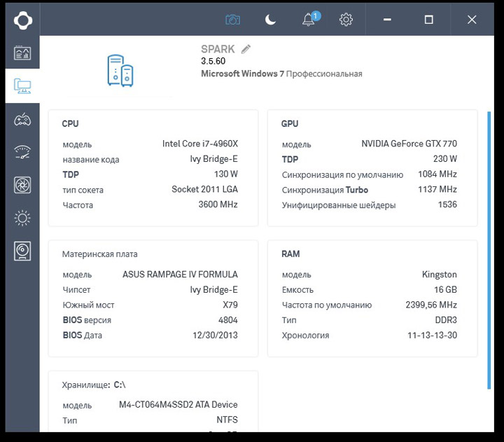The height and width of the screenshot is (442, 504).
Task: Click the Южный мост label
Action: tap(88, 305)
